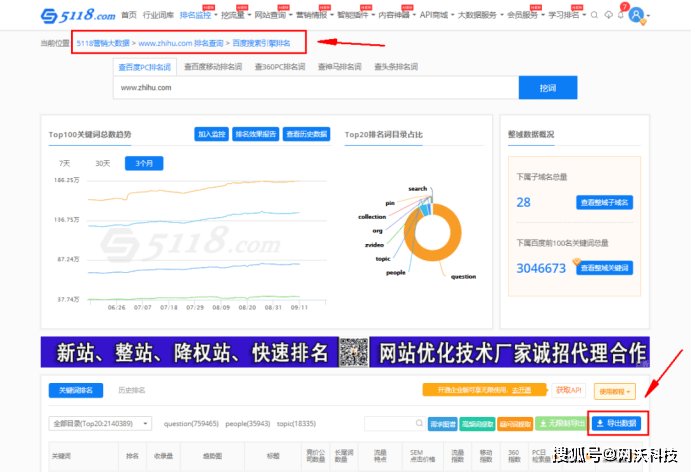Expand the API商城 menu

pyautogui.click(x=437, y=15)
